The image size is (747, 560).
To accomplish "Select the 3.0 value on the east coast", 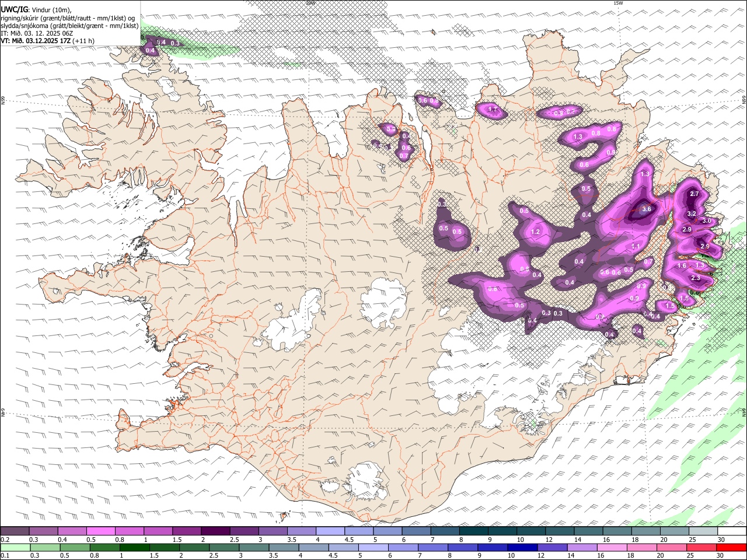I will [707, 220].
